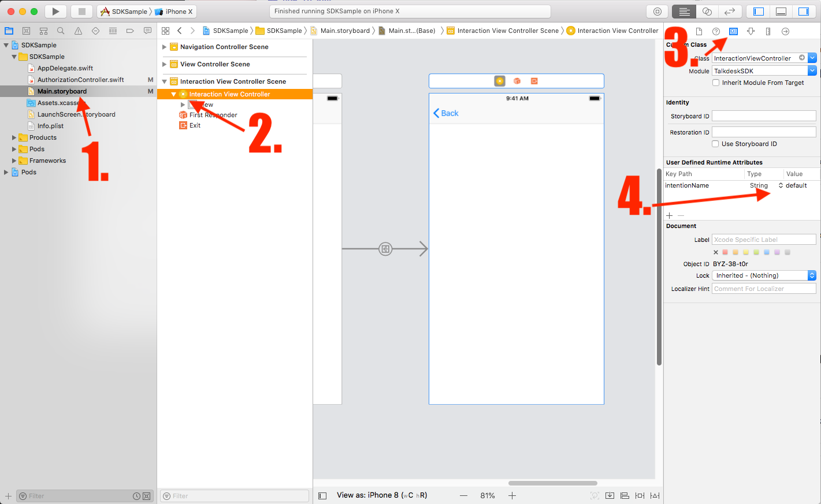Hide the Navigator pane
Screen dimensions: 821x504
[x=759, y=11]
